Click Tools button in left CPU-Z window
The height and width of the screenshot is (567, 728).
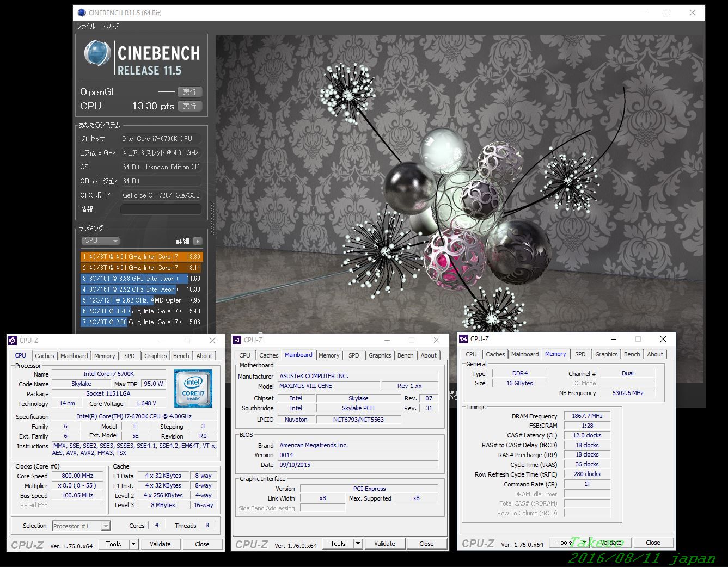(x=114, y=544)
